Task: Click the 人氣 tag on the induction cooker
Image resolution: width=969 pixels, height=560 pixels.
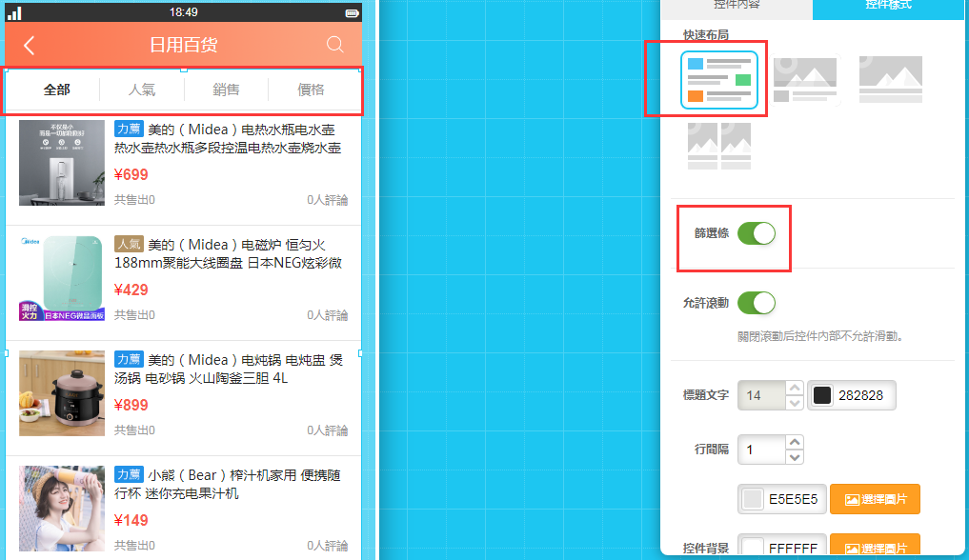Action: 130,245
